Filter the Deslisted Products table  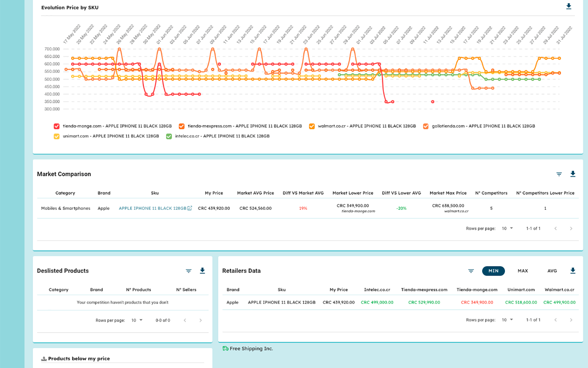pyautogui.click(x=189, y=271)
